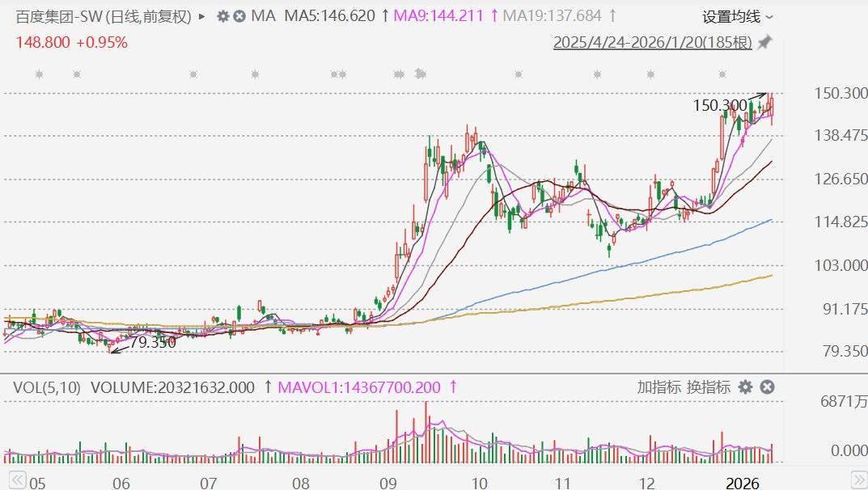Close the VOL indicator panel
This screenshot has width=868, height=490.
pos(767,387)
